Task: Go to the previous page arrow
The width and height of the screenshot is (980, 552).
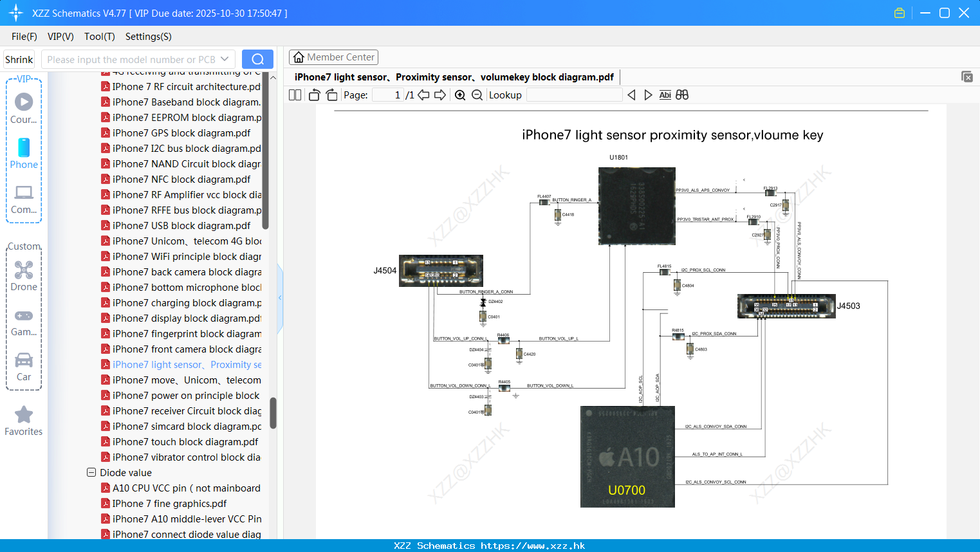Action: point(423,95)
